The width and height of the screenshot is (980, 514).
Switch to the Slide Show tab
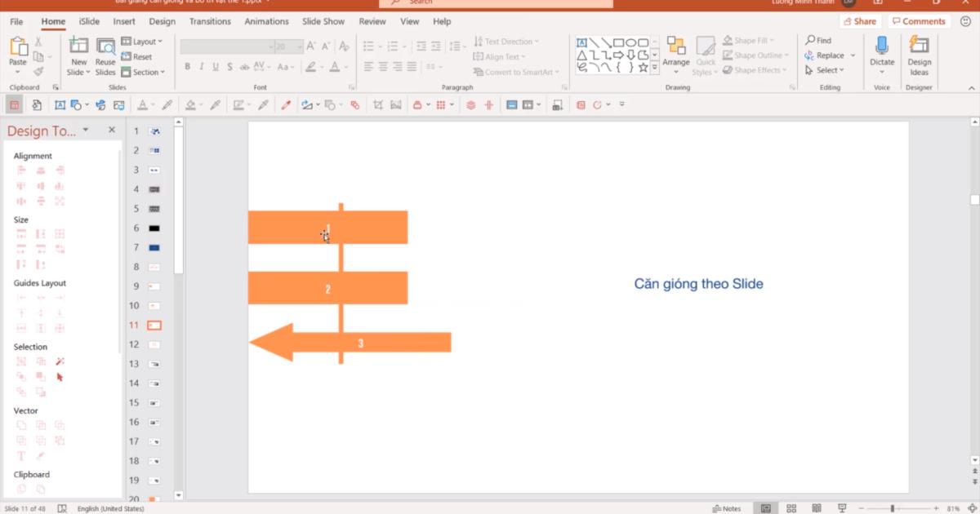point(323,21)
